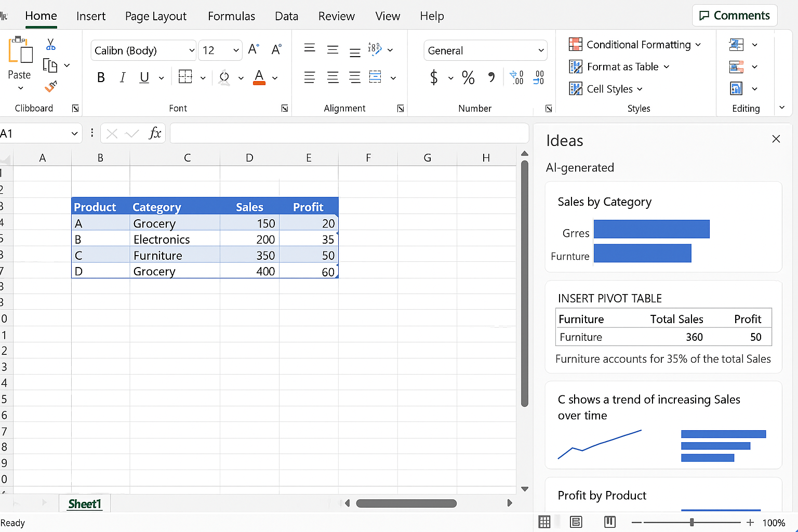The image size is (798, 532).
Task: Switch to Page Layout view icon
Action: coord(576,522)
